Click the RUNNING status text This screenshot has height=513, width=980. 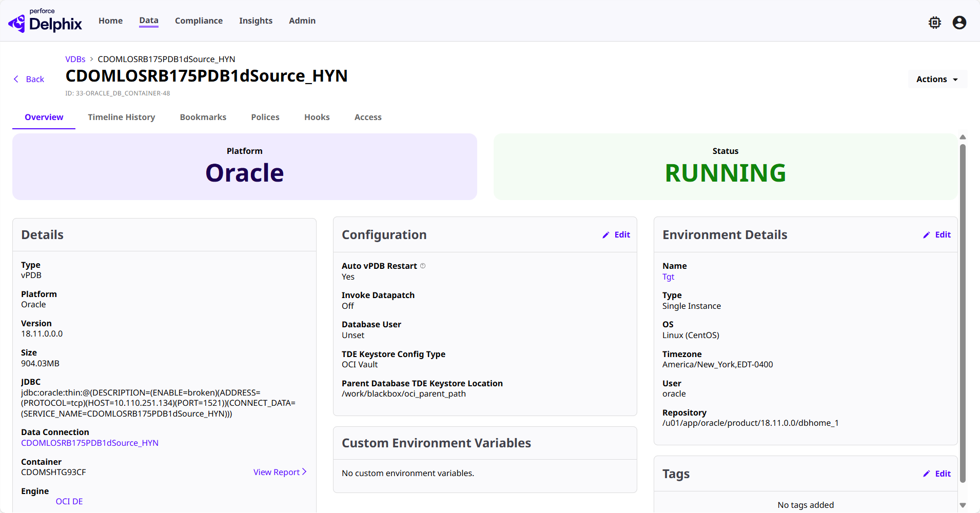pos(726,173)
